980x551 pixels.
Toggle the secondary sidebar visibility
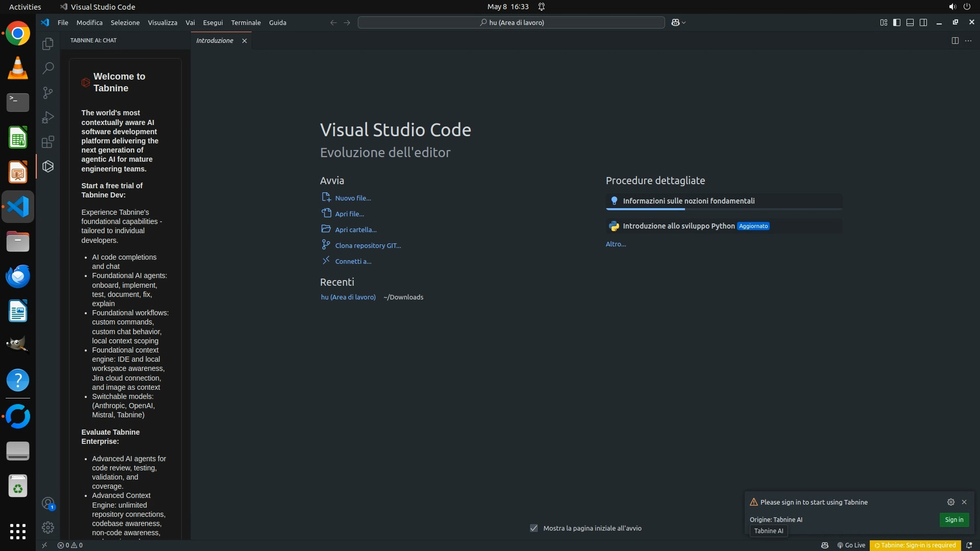click(923, 22)
